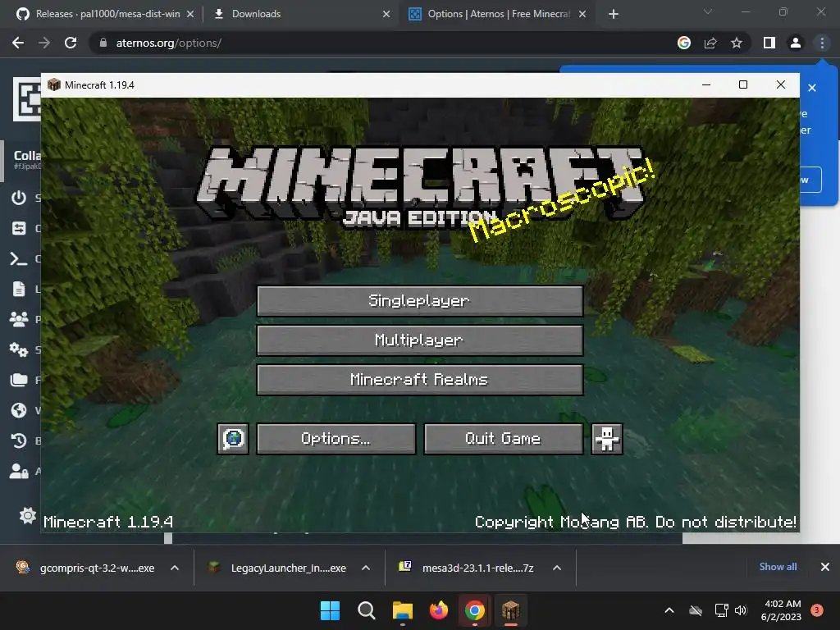
Task: Bookmark this page with the star
Action: [x=737, y=43]
